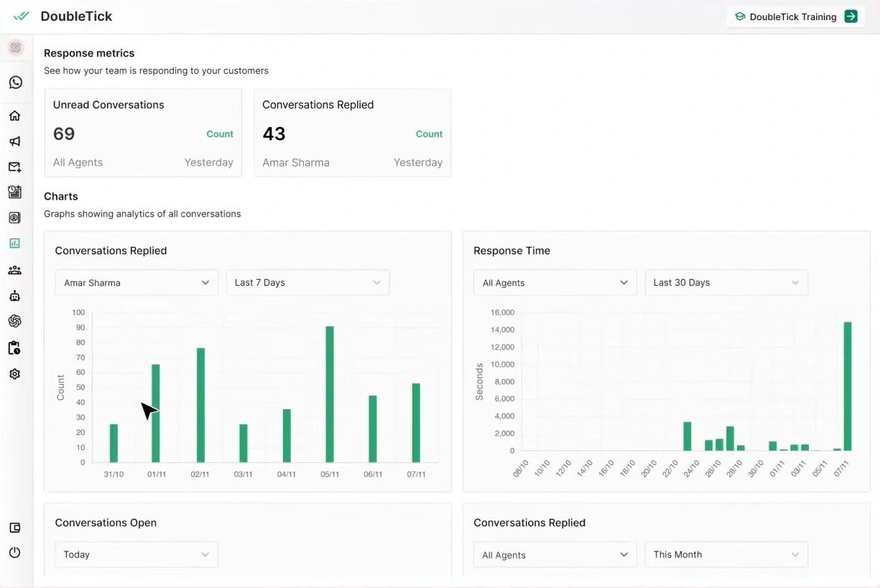The image size is (880, 588).
Task: Open the wallet icon at sidebar bottom
Action: (x=15, y=528)
